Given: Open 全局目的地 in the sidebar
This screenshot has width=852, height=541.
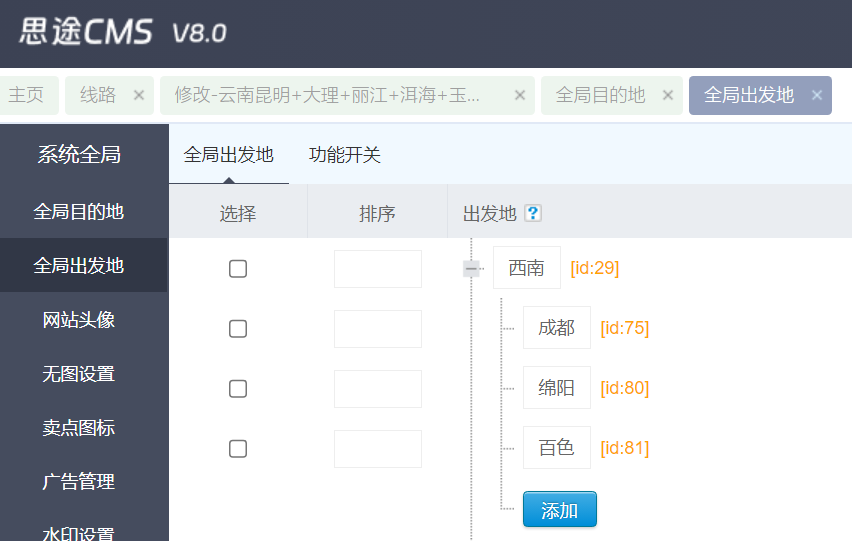Looking at the screenshot, I should click(79, 212).
